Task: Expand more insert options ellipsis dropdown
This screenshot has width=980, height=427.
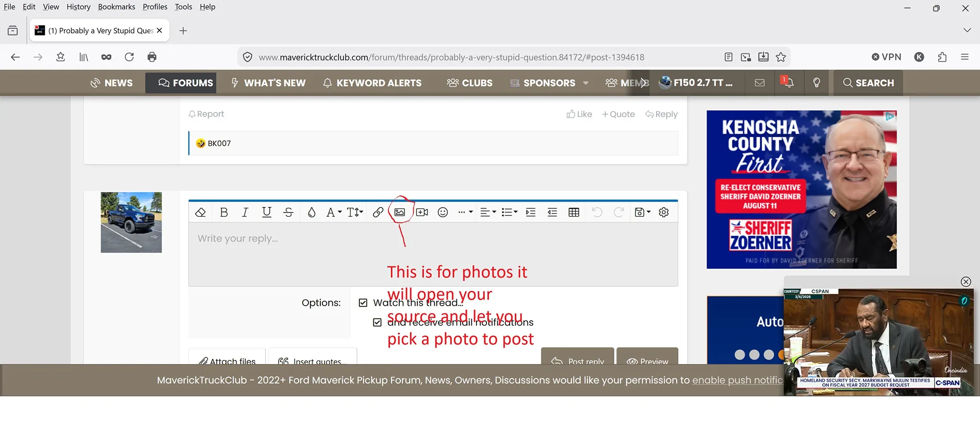Action: [x=465, y=212]
